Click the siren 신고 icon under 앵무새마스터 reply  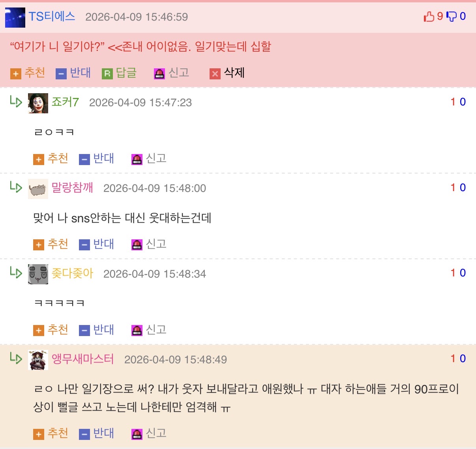coord(137,434)
